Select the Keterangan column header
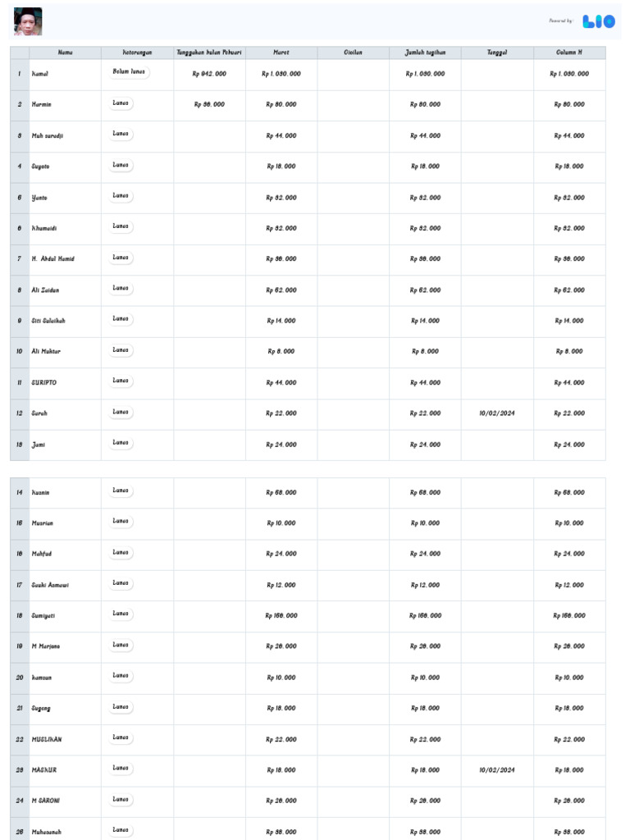 137,52
